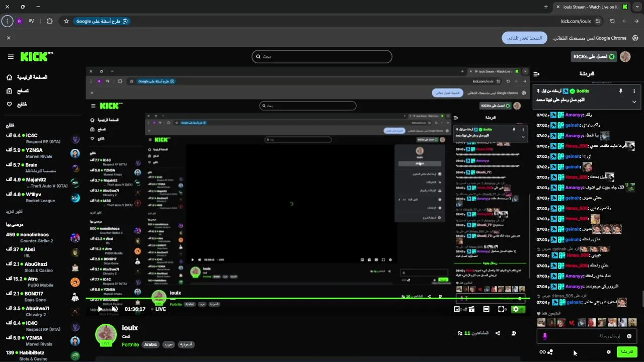Click the Kick search box
Screen dimensions: 644x362
point(322,57)
